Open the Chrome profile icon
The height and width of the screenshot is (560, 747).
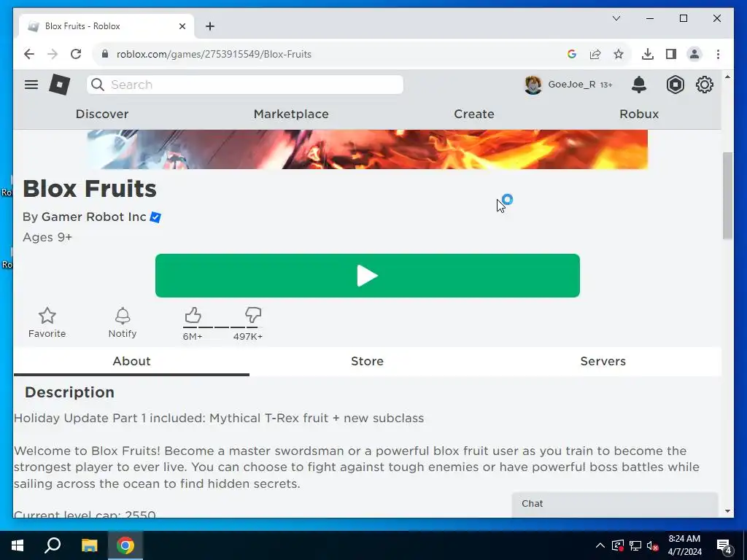click(694, 54)
